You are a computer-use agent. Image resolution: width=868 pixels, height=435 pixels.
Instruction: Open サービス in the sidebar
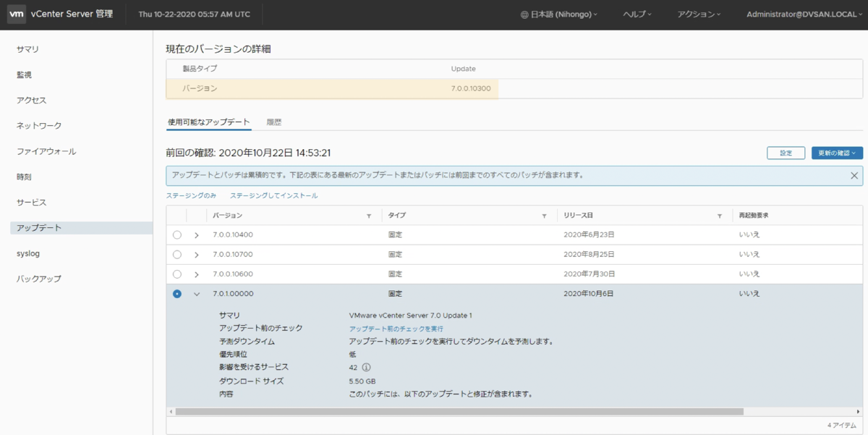pos(31,202)
